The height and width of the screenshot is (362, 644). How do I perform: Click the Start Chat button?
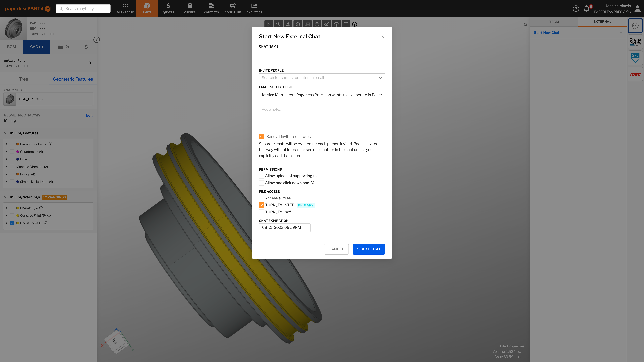(369, 249)
